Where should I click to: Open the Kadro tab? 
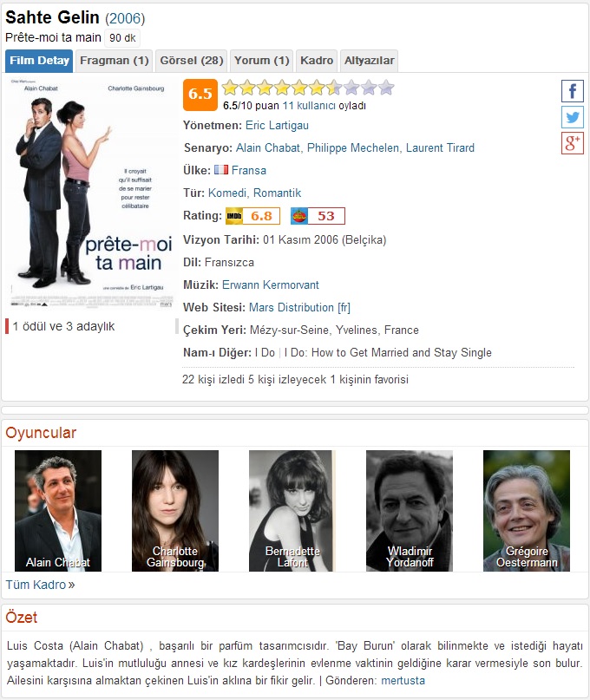pyautogui.click(x=317, y=61)
